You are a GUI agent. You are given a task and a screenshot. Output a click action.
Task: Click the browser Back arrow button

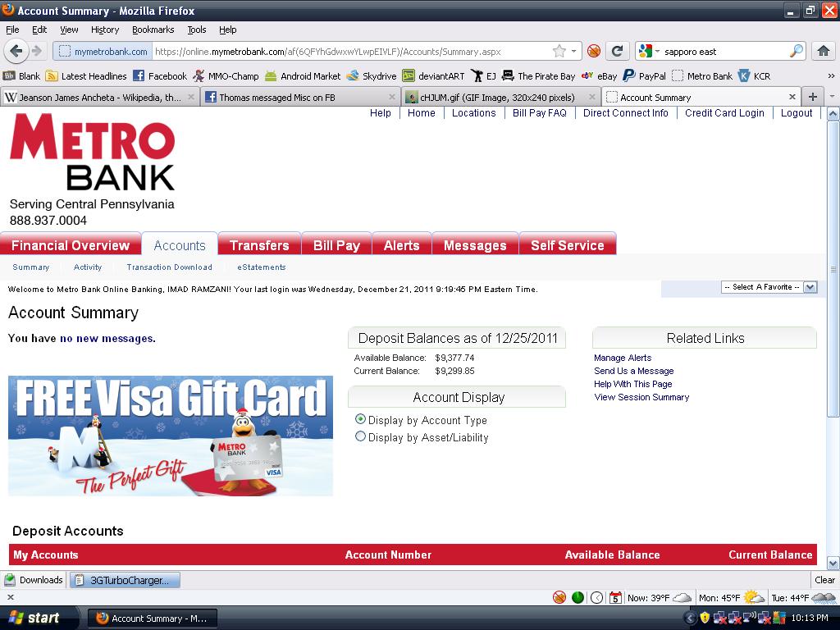coord(16,51)
